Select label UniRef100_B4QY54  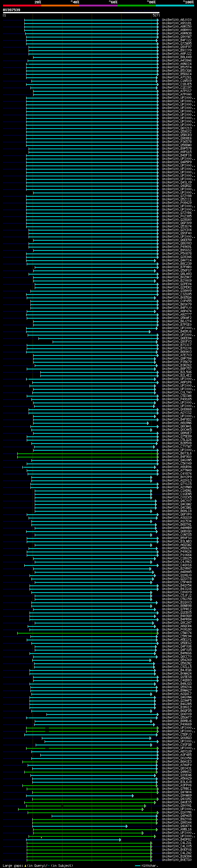(x=177, y=585)
